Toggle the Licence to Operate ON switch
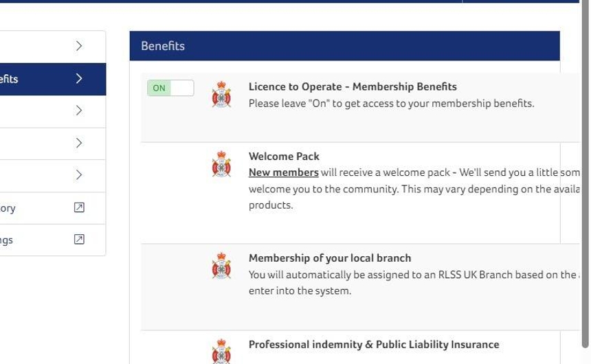Screen dimensions: 591x364 coord(170,88)
